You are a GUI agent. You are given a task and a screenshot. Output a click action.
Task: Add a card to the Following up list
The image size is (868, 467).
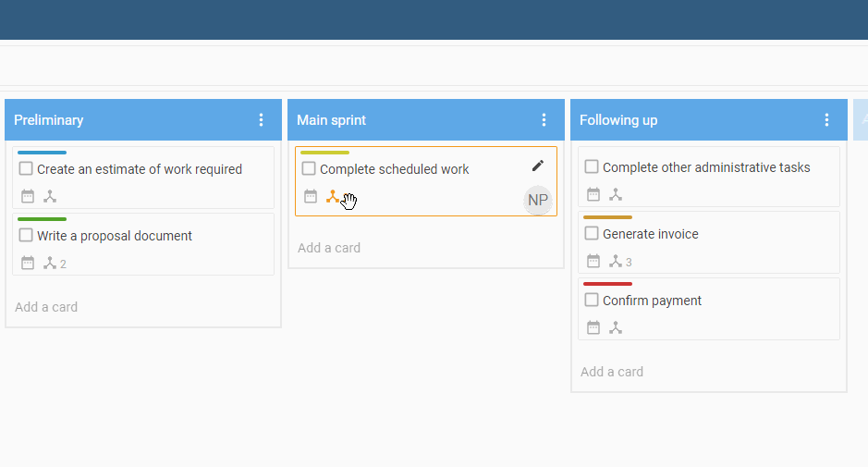click(x=612, y=372)
